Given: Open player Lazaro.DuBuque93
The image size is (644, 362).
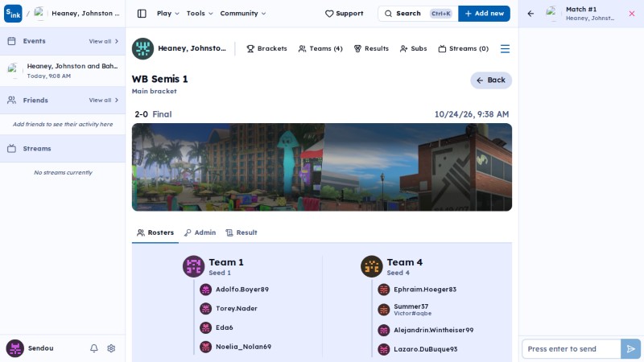Looking at the screenshot, I should click(426, 349).
